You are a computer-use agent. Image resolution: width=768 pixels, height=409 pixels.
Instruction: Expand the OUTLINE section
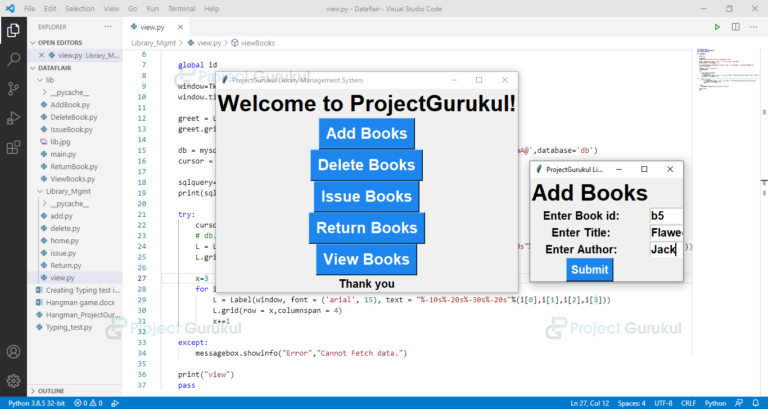[x=52, y=390]
